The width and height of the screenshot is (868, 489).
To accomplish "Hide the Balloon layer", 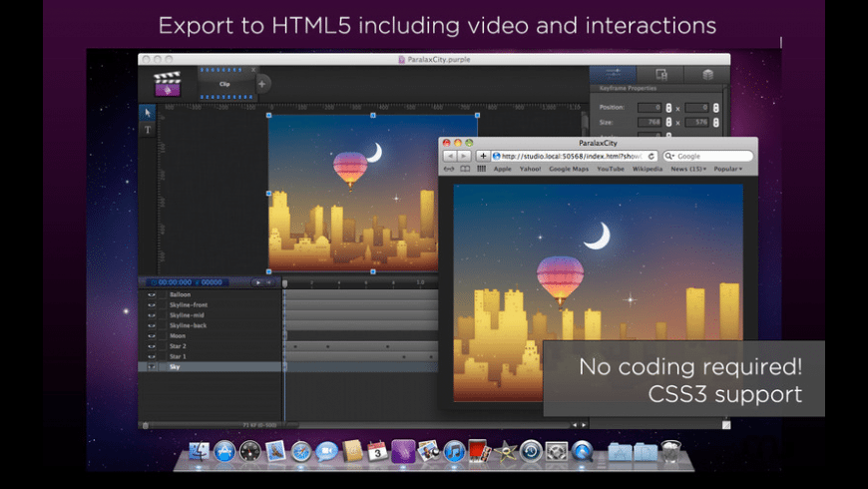I will (152, 295).
